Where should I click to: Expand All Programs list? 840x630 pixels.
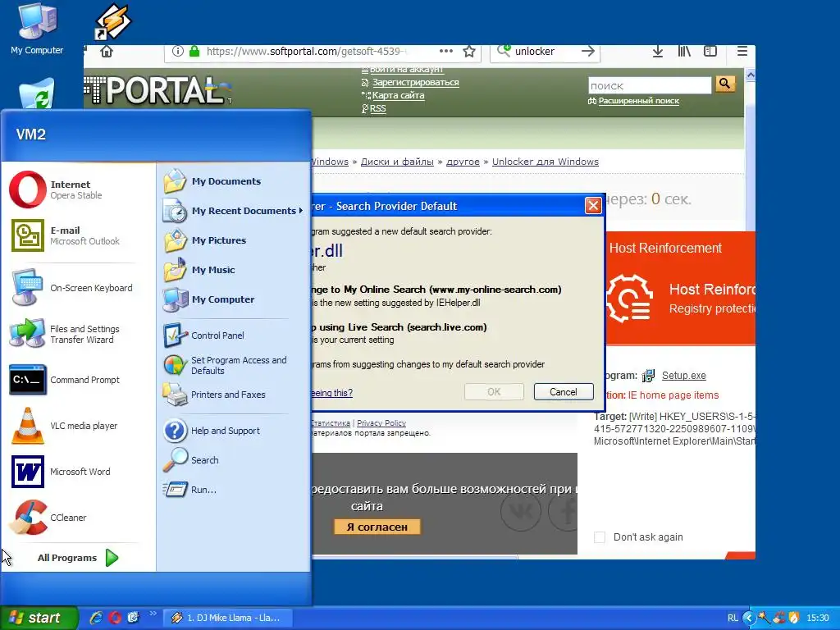[78, 558]
